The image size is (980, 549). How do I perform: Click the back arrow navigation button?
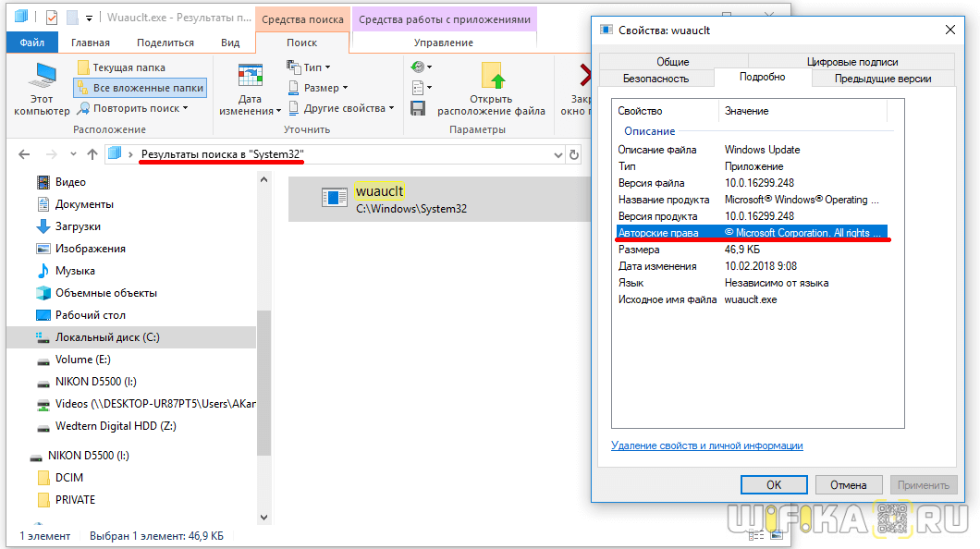pyautogui.click(x=25, y=154)
